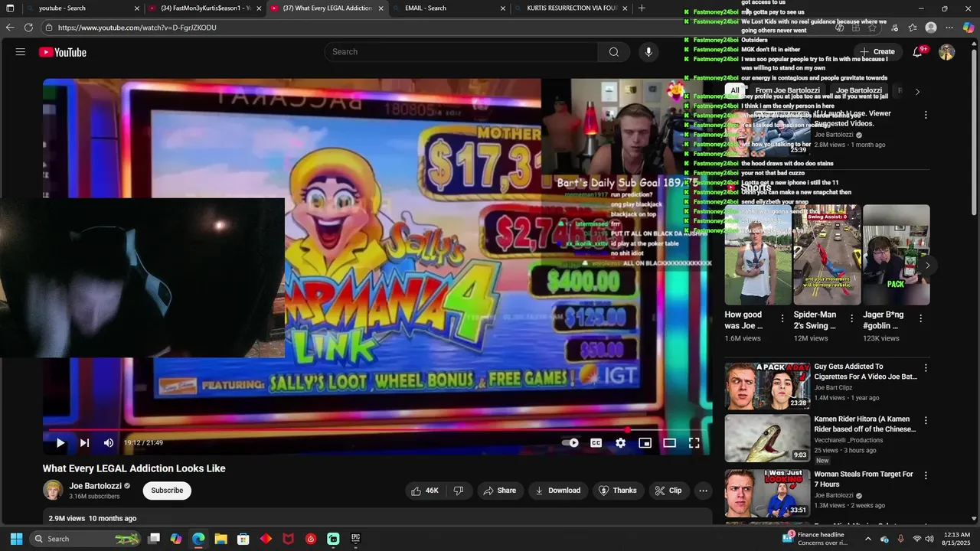Screen dimensions: 980x551
Task: Open options for Addicted To Cigarettes video
Action: click(925, 368)
